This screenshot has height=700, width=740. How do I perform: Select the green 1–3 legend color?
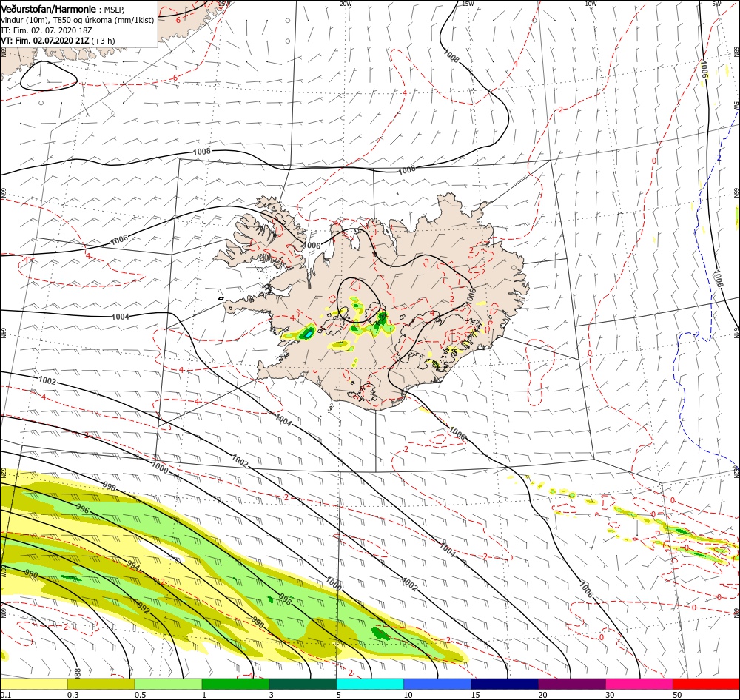pos(235,684)
